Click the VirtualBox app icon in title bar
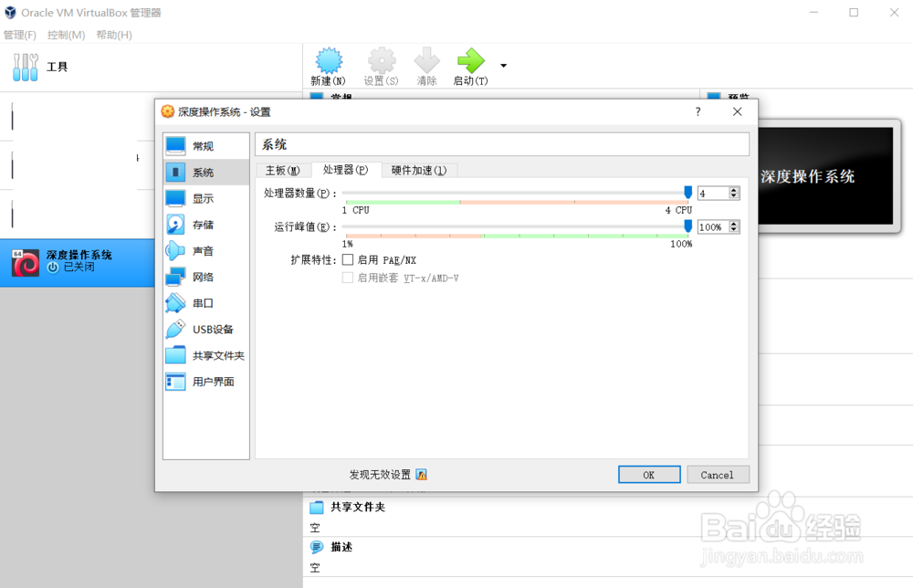The height and width of the screenshot is (588, 913). coord(10,12)
